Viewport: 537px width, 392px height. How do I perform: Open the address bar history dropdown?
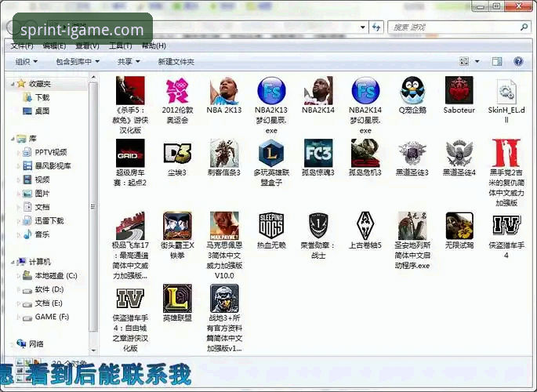[363, 27]
